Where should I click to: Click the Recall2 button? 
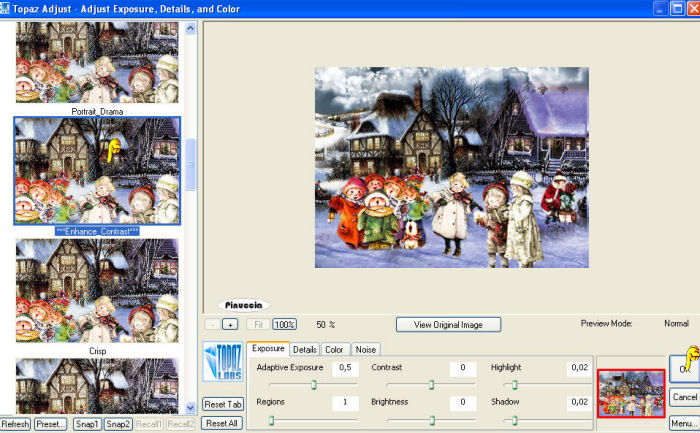click(180, 424)
